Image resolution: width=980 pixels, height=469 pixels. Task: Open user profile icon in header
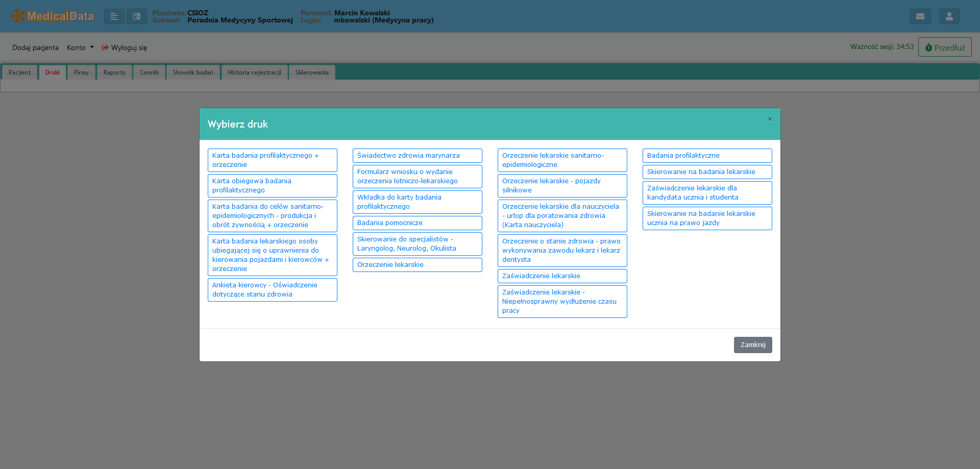click(949, 16)
